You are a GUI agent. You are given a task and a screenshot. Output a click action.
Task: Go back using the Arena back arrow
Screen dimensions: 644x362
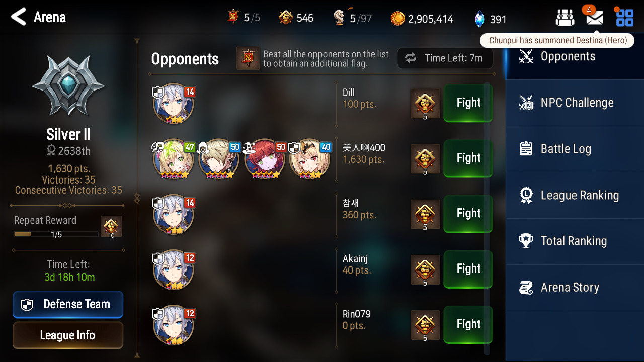click(x=19, y=17)
